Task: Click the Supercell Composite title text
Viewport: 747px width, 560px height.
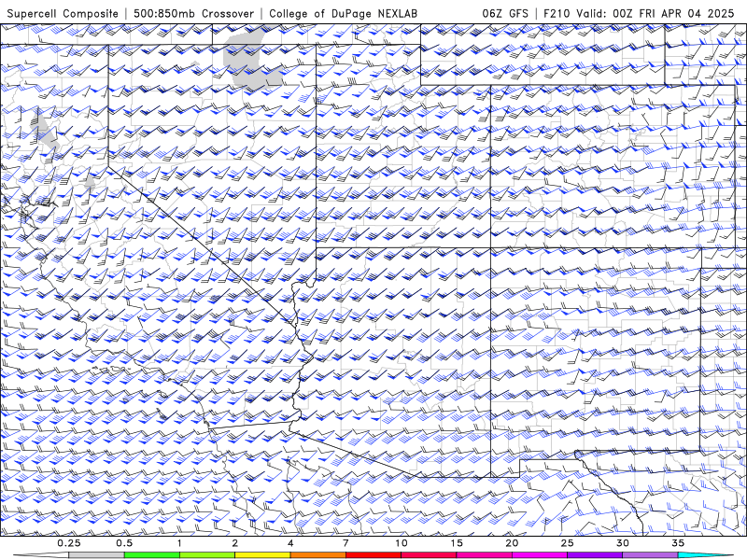Action: point(63,13)
